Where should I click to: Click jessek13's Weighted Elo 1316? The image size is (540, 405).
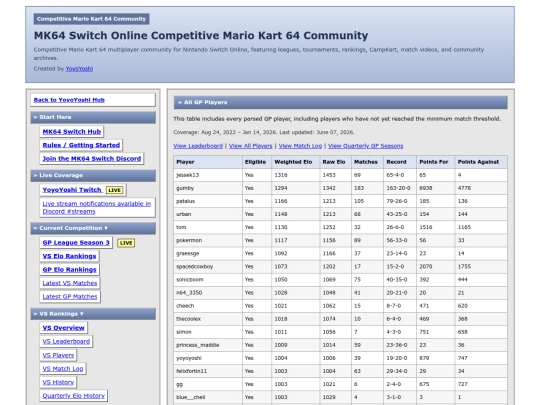click(x=281, y=175)
